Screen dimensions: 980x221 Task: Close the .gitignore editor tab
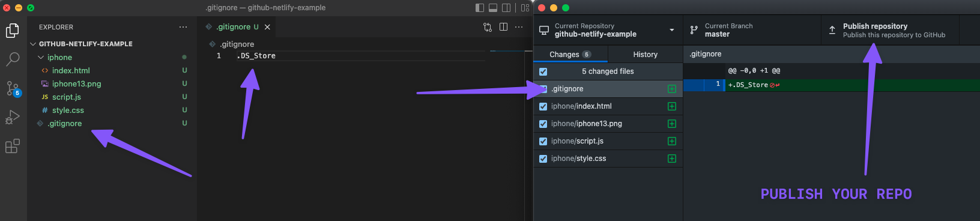pos(267,27)
